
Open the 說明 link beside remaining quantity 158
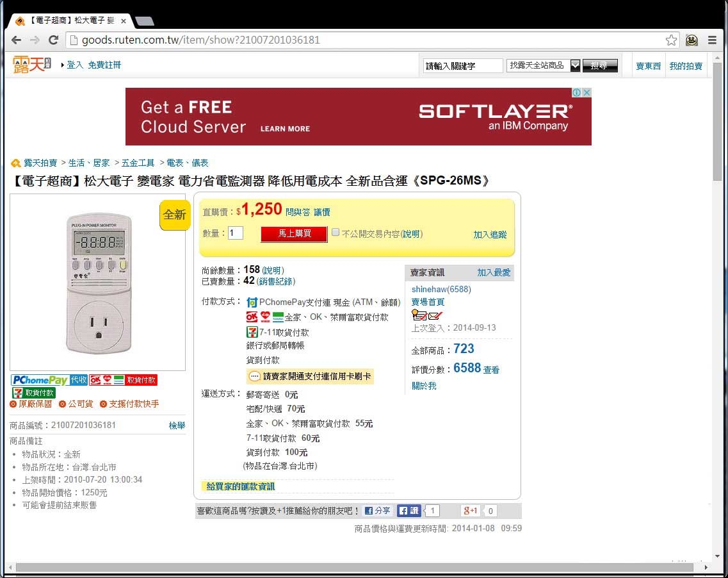pyautogui.click(x=273, y=270)
